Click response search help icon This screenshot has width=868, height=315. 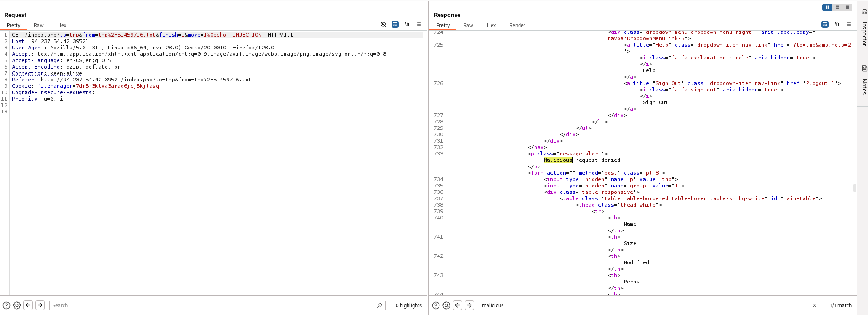pos(436,305)
